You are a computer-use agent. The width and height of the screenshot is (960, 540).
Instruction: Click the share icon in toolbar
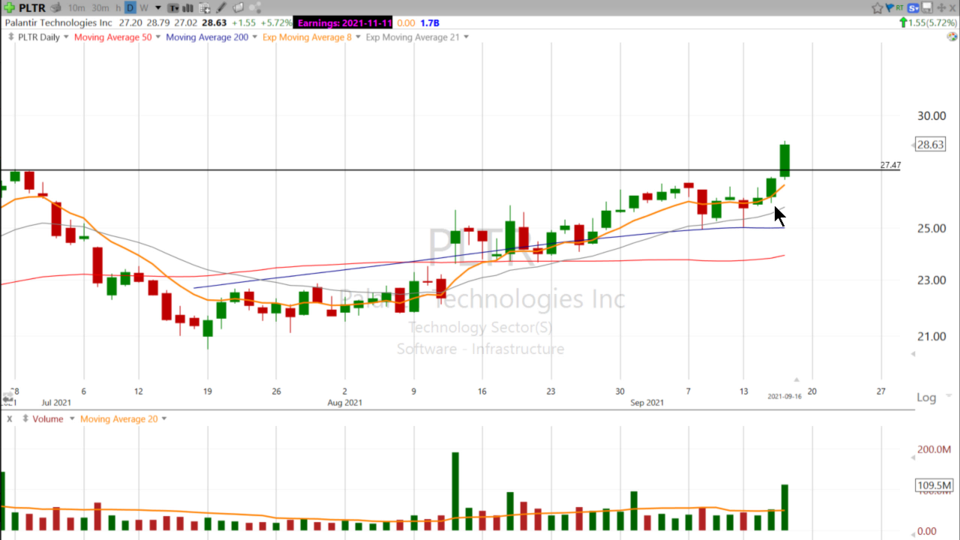(255, 8)
